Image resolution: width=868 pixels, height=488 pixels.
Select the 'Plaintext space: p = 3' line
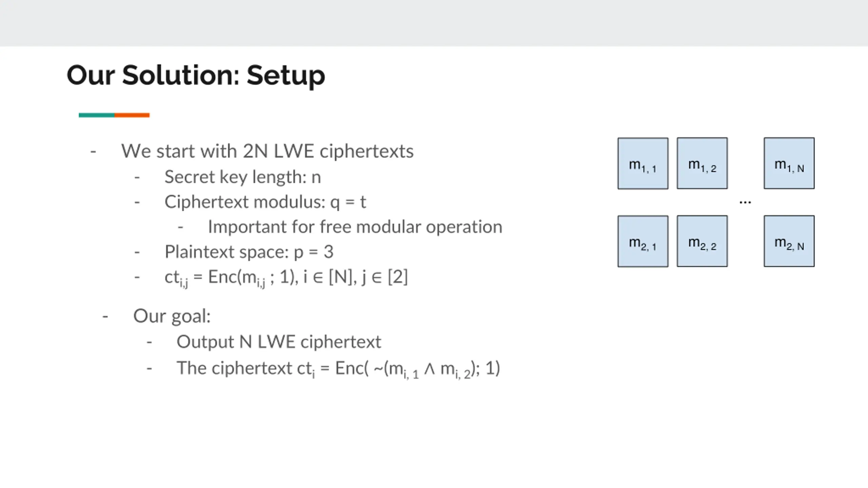tap(249, 252)
